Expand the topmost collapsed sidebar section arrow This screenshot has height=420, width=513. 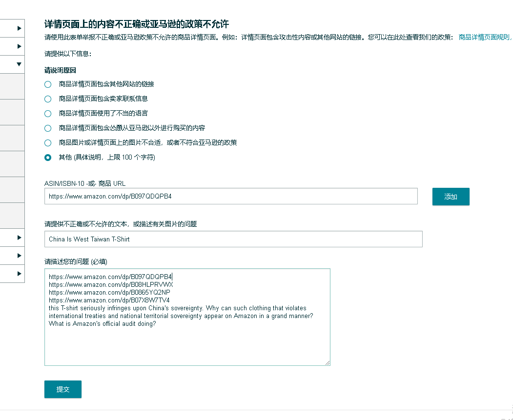tap(19, 28)
